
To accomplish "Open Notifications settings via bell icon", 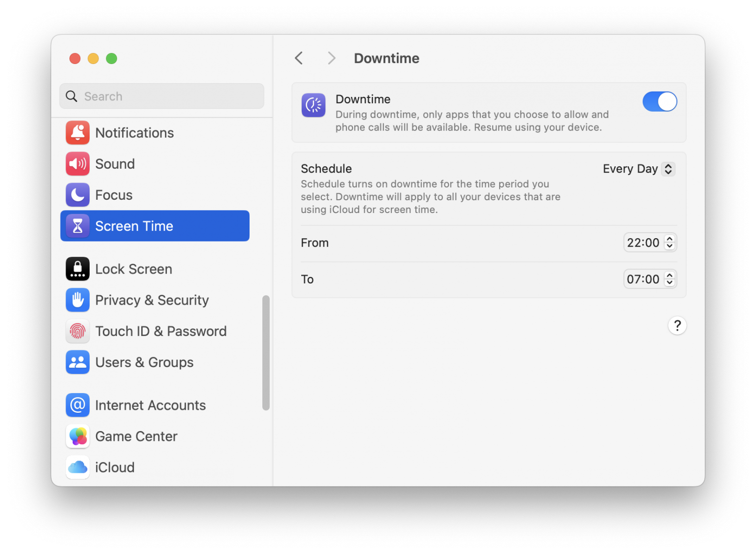I will coord(77,132).
